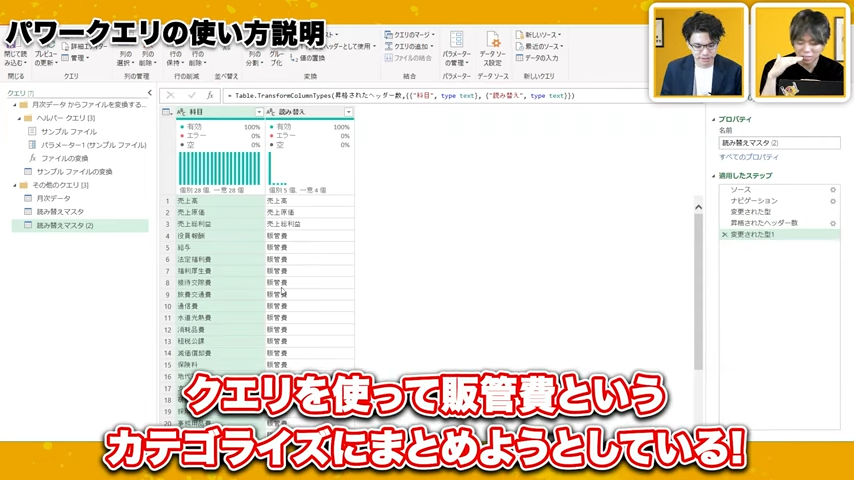Open gear settings for ナビゲーション step

point(833,201)
